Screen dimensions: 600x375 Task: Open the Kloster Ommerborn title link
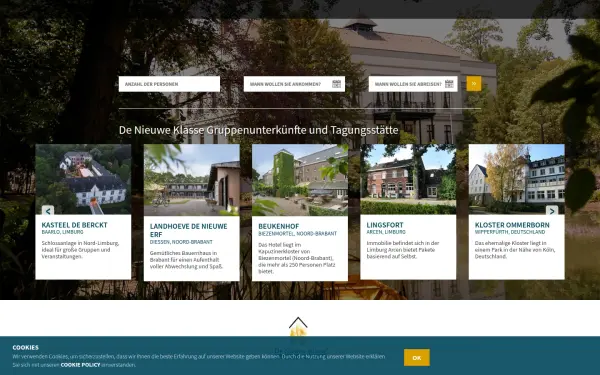(x=512, y=225)
